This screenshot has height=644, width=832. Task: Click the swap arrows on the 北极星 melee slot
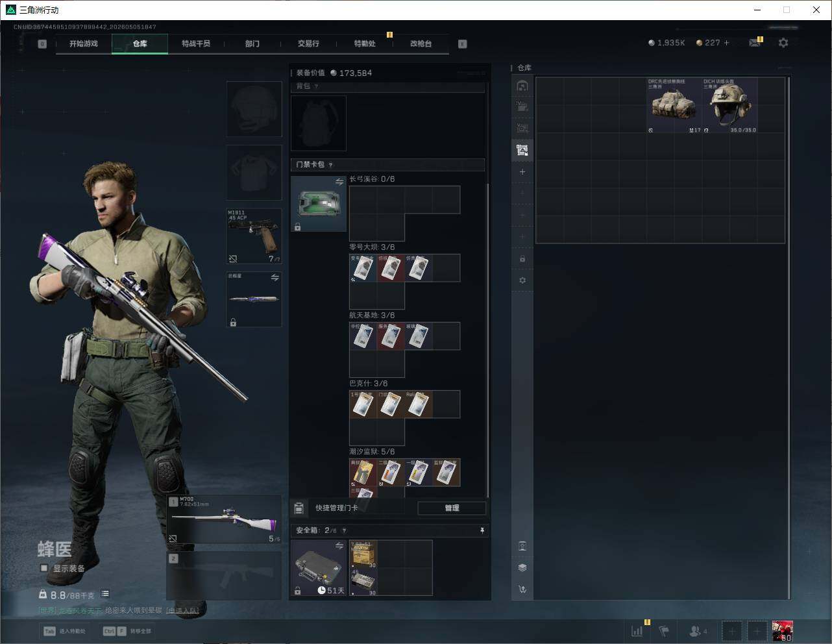point(275,278)
